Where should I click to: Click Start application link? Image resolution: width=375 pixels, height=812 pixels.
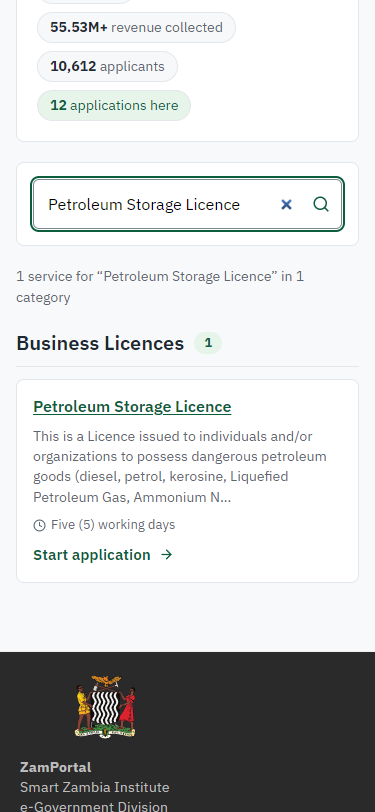(x=103, y=555)
